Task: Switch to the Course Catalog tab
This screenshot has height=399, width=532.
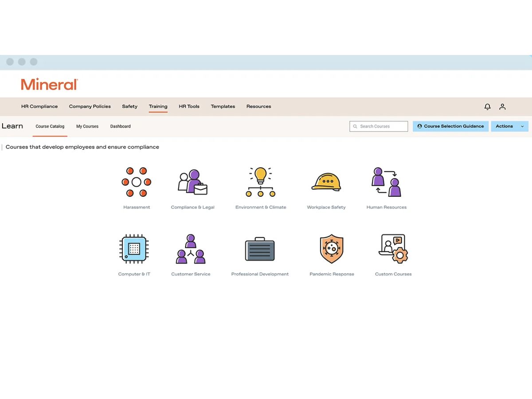Action: coord(50,126)
